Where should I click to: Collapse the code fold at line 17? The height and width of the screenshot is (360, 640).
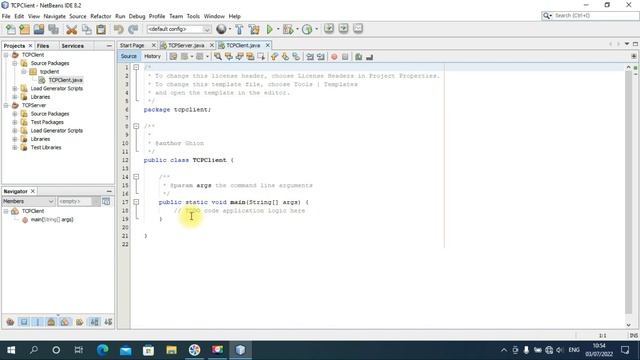point(136,202)
